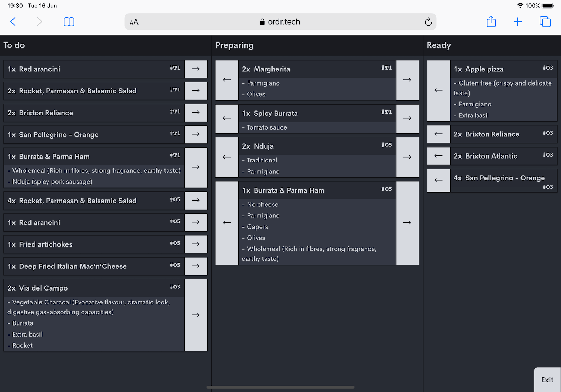
Task: Move Apple pizza back to Preparing
Action: pyautogui.click(x=438, y=90)
